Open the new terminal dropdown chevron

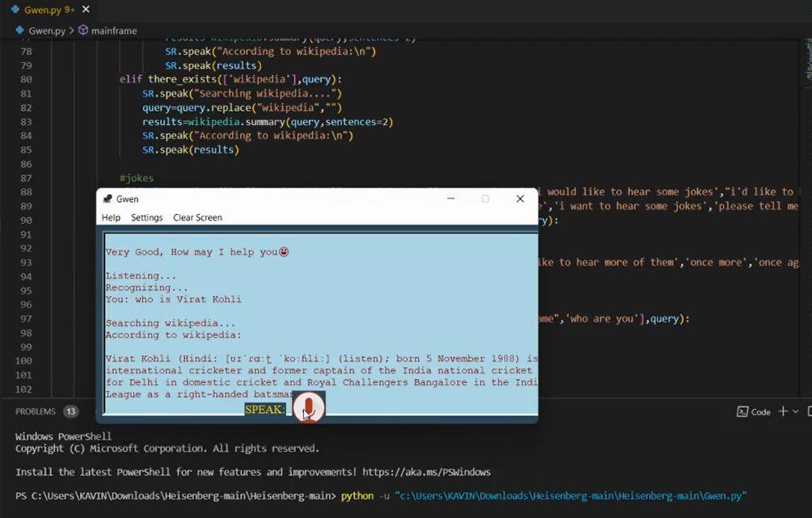[x=796, y=411]
